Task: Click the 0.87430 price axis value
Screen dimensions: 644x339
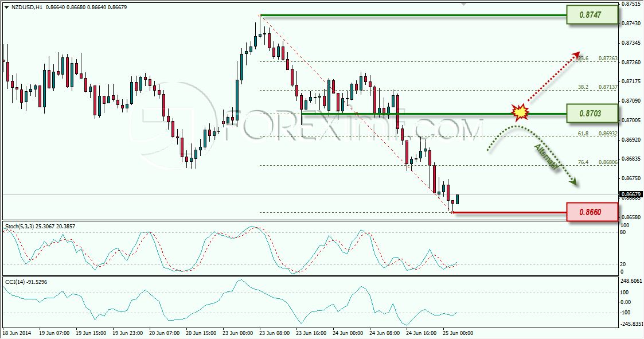Action: 632,24
